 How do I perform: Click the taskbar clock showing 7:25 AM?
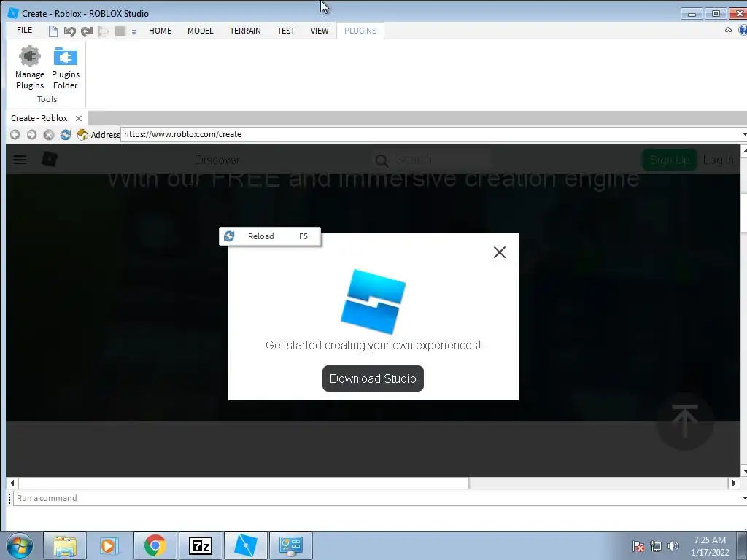710,546
